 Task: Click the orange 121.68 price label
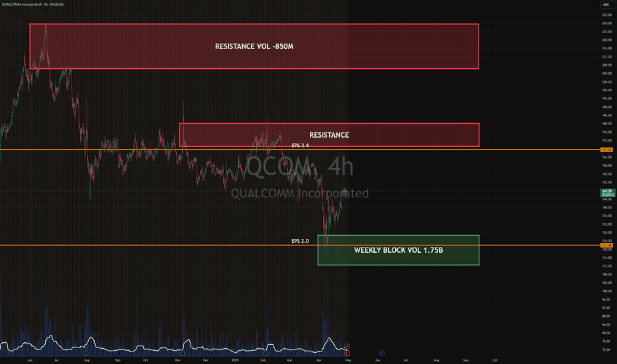(x=606, y=245)
